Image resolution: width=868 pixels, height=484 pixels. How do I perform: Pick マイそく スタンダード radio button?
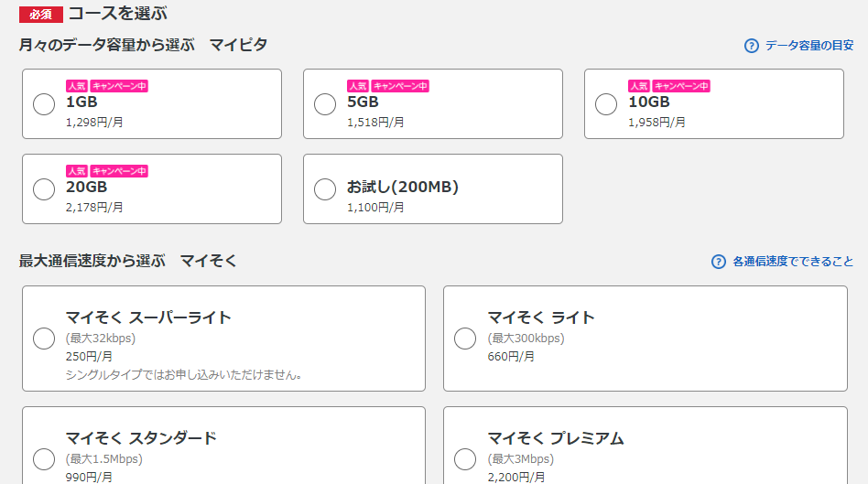pos(44,459)
